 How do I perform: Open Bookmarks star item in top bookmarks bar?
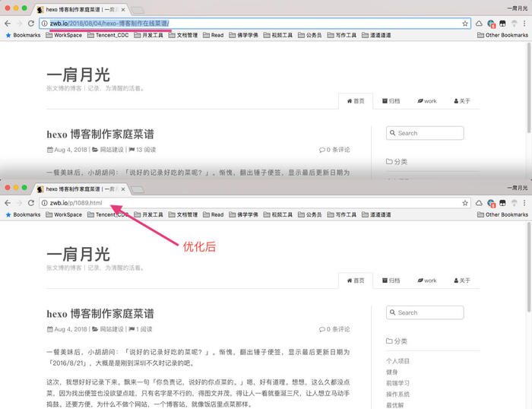tap(23, 35)
